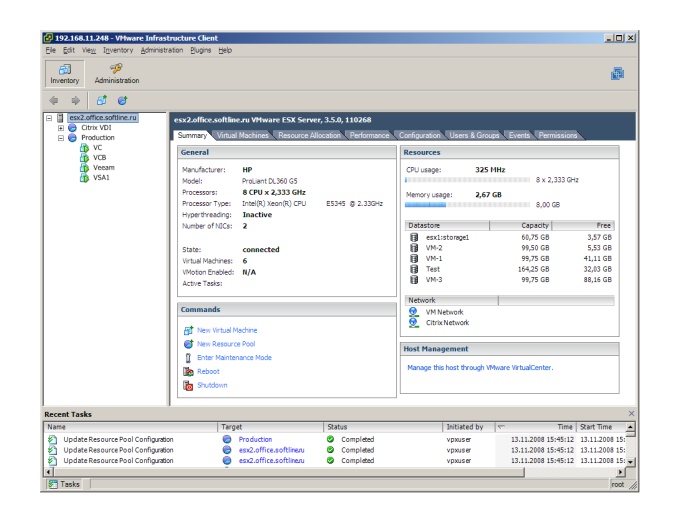This screenshot has height=523, width=680.
Task: Select the Citrix Network icon
Action: pos(414,323)
